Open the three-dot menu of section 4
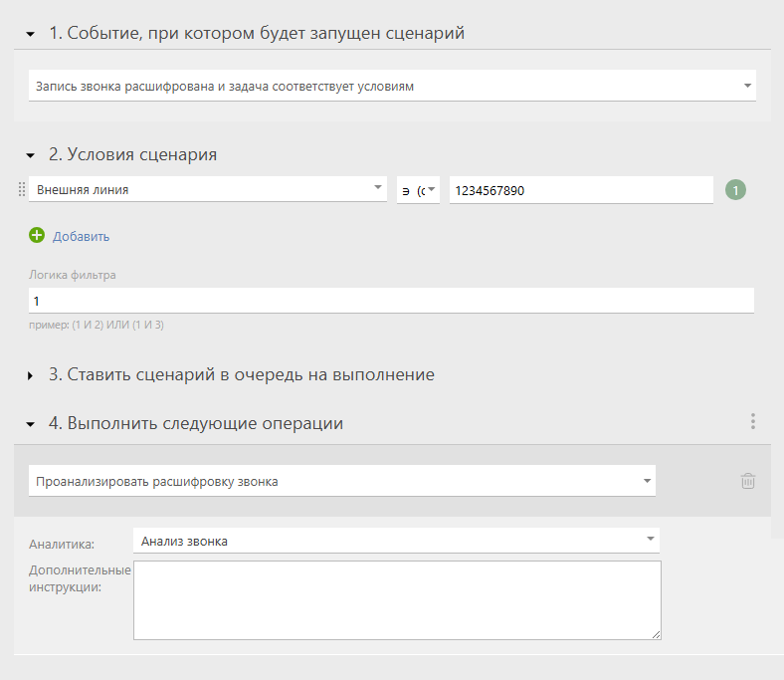Viewport: 784px width, 680px height. click(753, 421)
